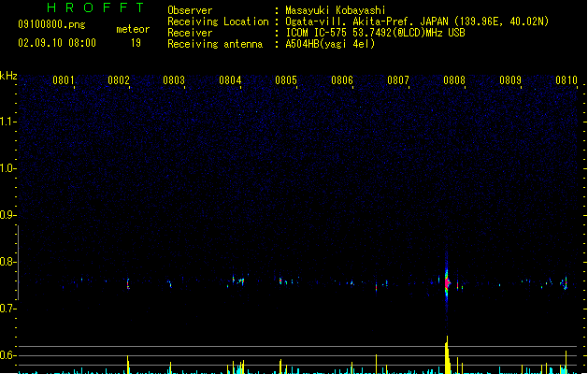
Task: Click the Ogata-vill. Akita-Pref. JAPAN location text
Action: pos(417,22)
